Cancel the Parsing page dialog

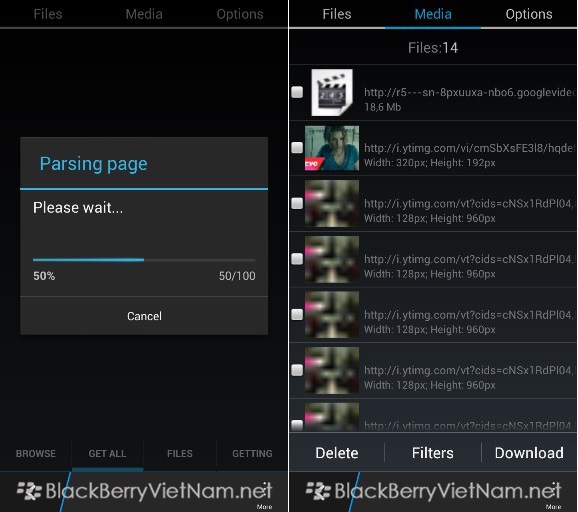(144, 316)
